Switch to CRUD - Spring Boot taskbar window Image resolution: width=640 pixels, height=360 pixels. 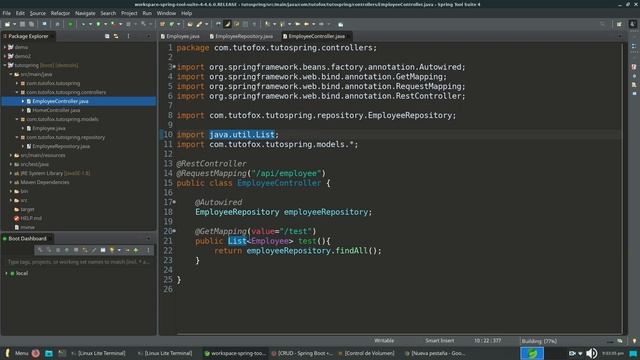pos(302,353)
